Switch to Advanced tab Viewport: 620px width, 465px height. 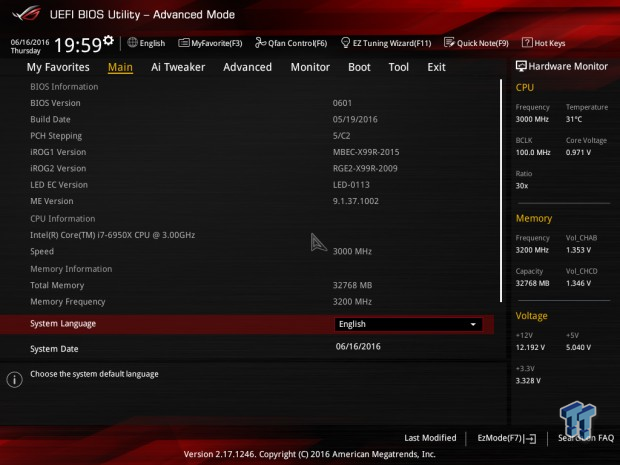tap(248, 67)
